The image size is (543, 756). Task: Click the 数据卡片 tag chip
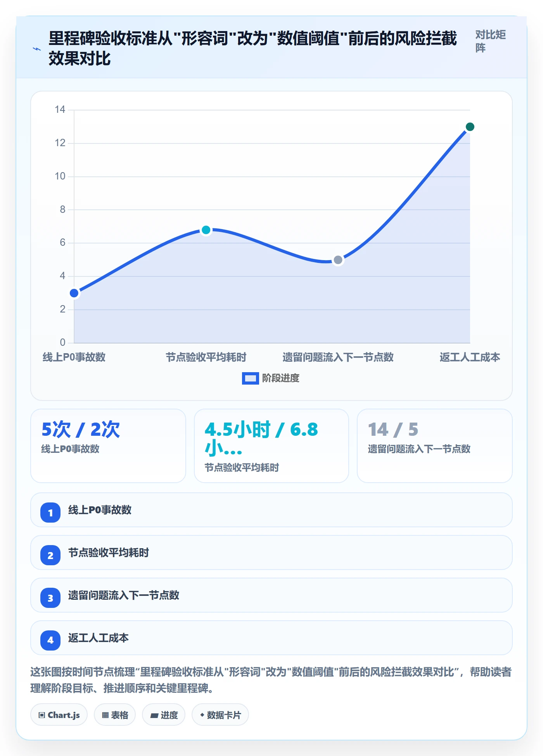click(220, 715)
